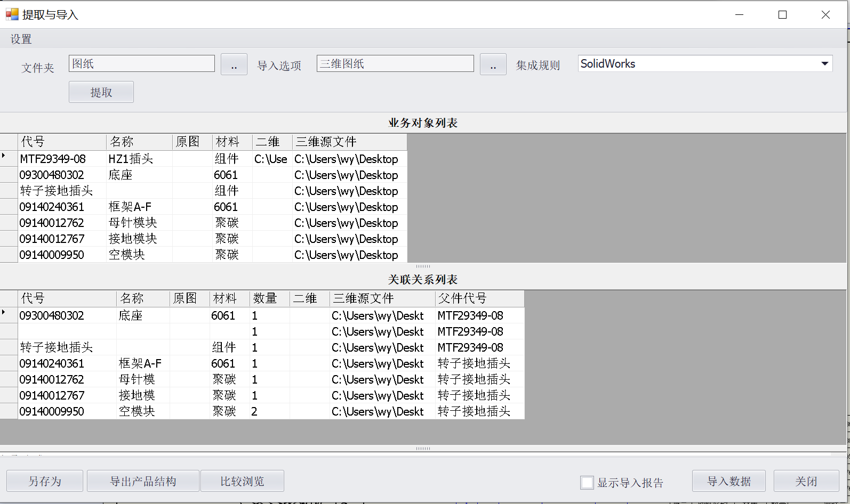Screen dimensions: 850x504
Task: Click the splitter grip below 关联关系列表
Action: click(x=423, y=449)
